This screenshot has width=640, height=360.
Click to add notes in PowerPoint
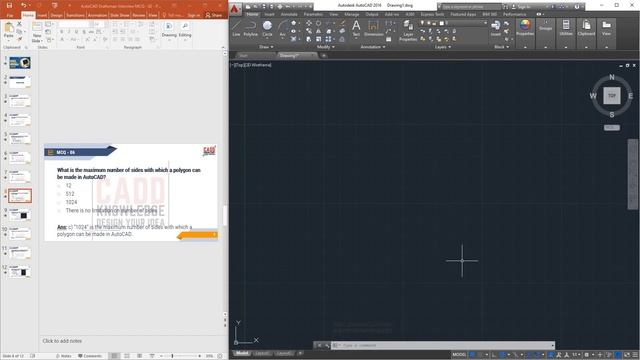tap(62, 341)
